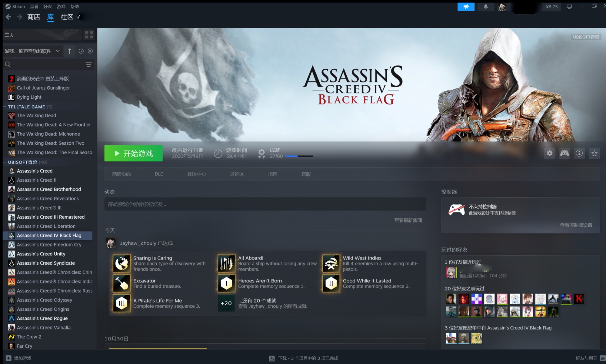The height and width of the screenshot is (364, 606).
Task: Click the forward navigation arrow
Action: pos(19,17)
